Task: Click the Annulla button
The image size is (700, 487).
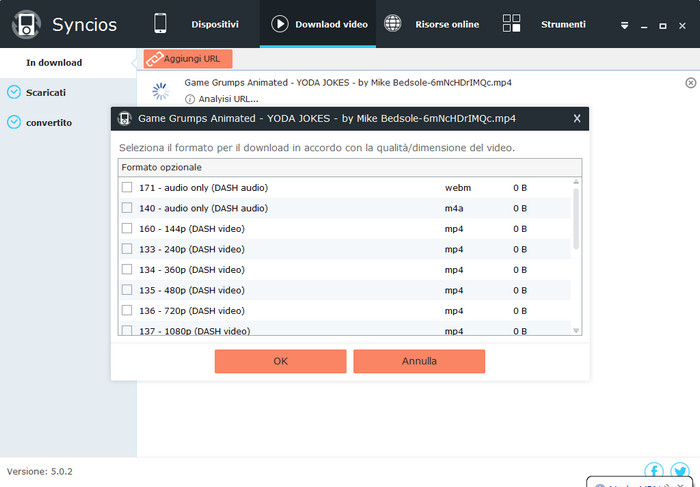Action: point(419,361)
